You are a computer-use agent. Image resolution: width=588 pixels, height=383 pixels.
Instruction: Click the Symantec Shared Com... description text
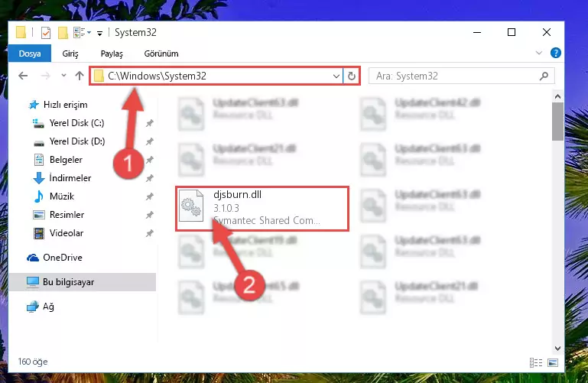267,220
